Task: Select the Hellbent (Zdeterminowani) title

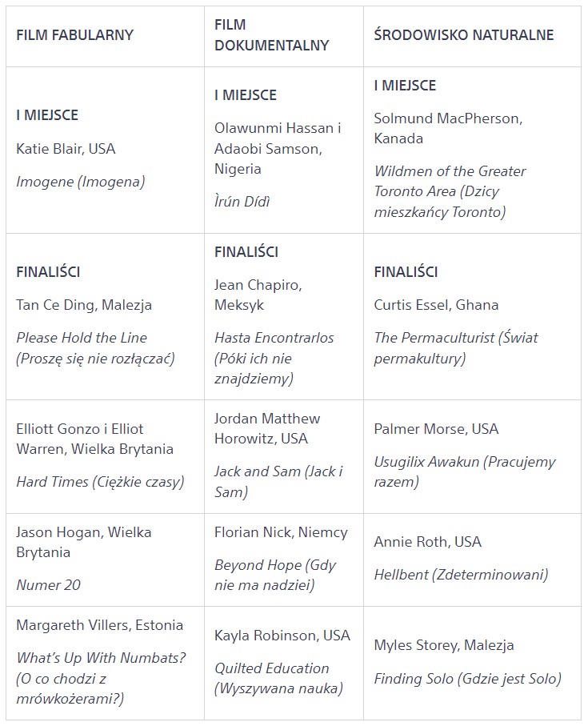Action: (461, 575)
